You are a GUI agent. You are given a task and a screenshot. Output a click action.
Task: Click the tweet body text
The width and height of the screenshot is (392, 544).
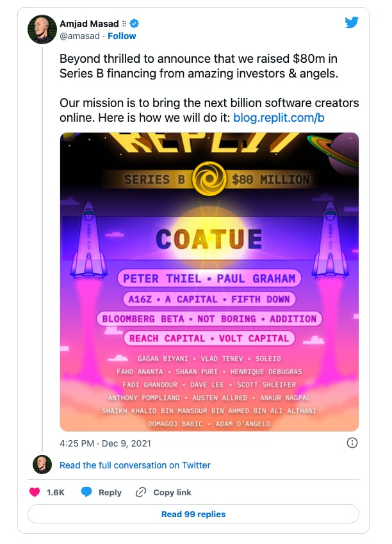click(199, 66)
